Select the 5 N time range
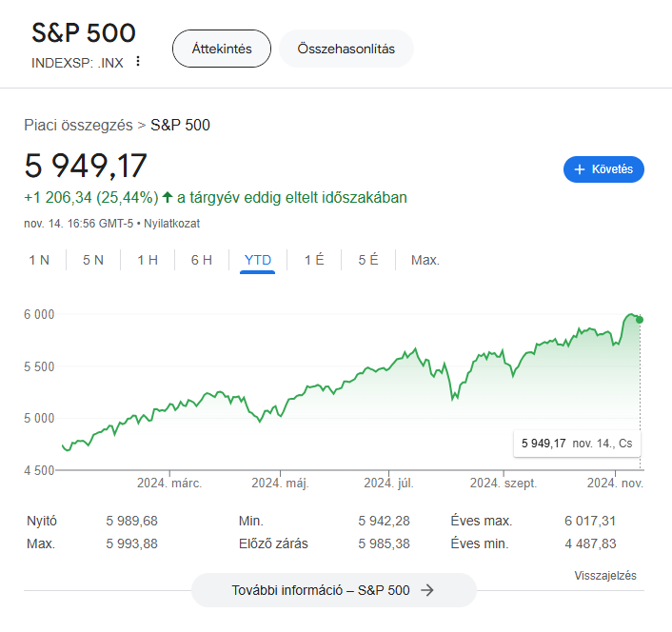Viewport: 672px width, 632px height. pos(93,260)
